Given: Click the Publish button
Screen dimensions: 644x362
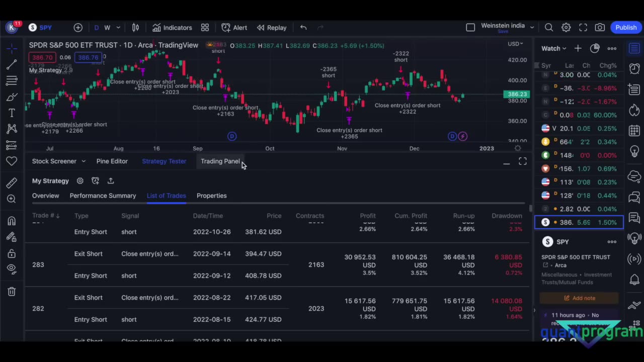Looking at the screenshot, I should (626, 28).
